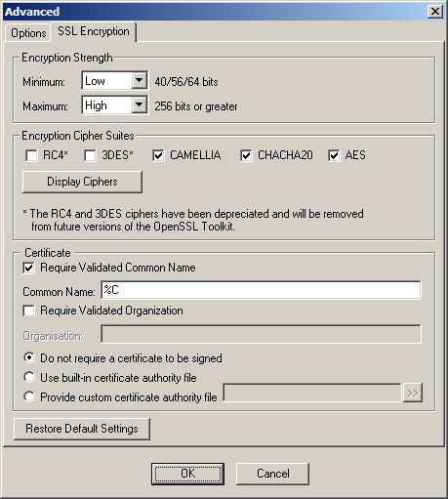Select Do not require a signed certificate
Image resolution: width=448 pixels, height=499 pixels.
29,358
